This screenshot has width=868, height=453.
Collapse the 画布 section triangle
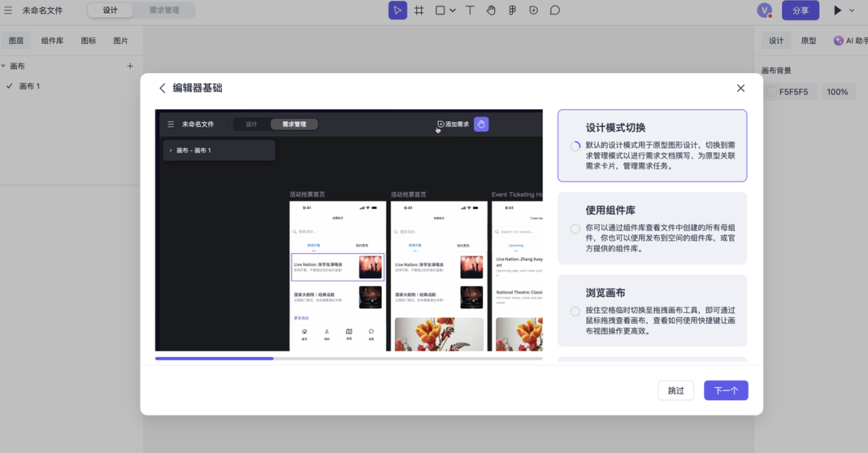click(x=3, y=66)
